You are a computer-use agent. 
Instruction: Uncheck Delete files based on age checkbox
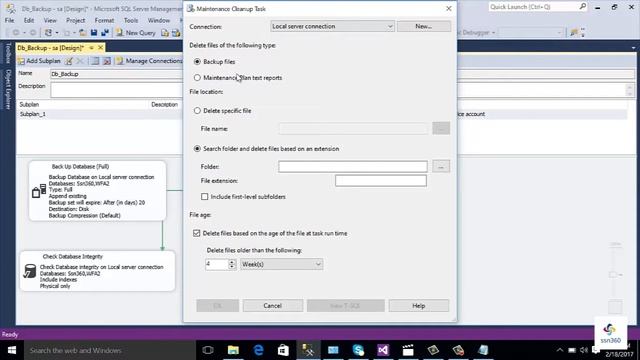point(197,233)
